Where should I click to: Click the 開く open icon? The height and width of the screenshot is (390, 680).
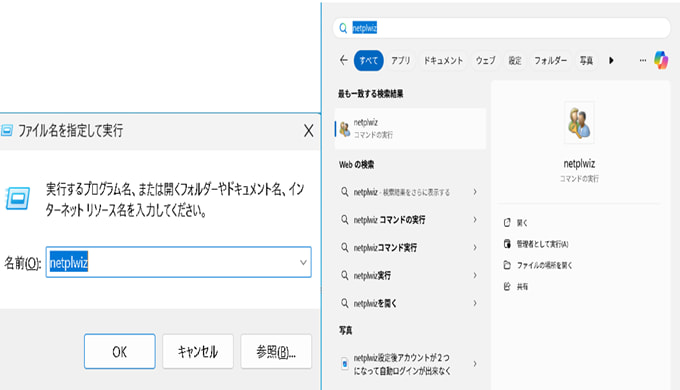(507, 223)
